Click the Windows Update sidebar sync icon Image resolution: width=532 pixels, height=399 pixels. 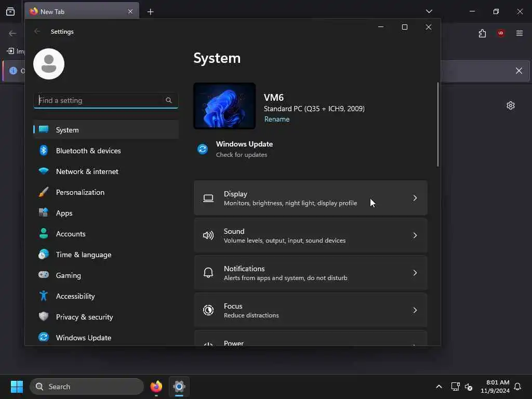point(44,337)
